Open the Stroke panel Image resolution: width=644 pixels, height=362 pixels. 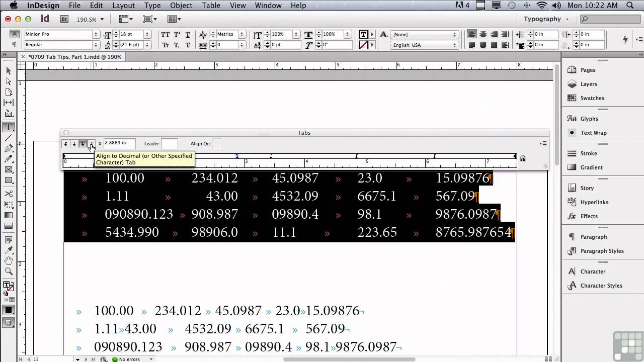tap(589, 153)
